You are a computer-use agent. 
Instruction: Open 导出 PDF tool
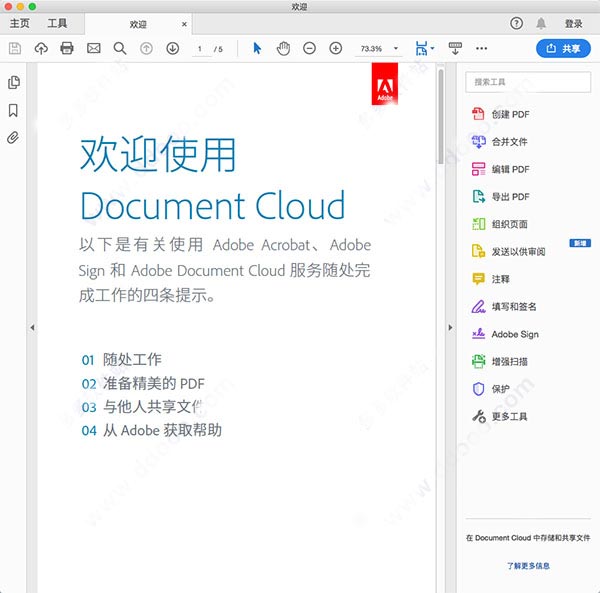pos(501,197)
